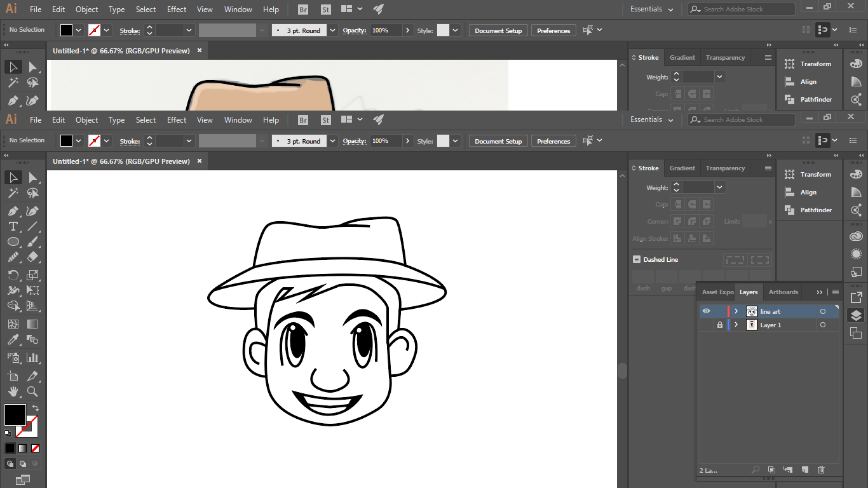Switch to the Artboards tab

783,292
